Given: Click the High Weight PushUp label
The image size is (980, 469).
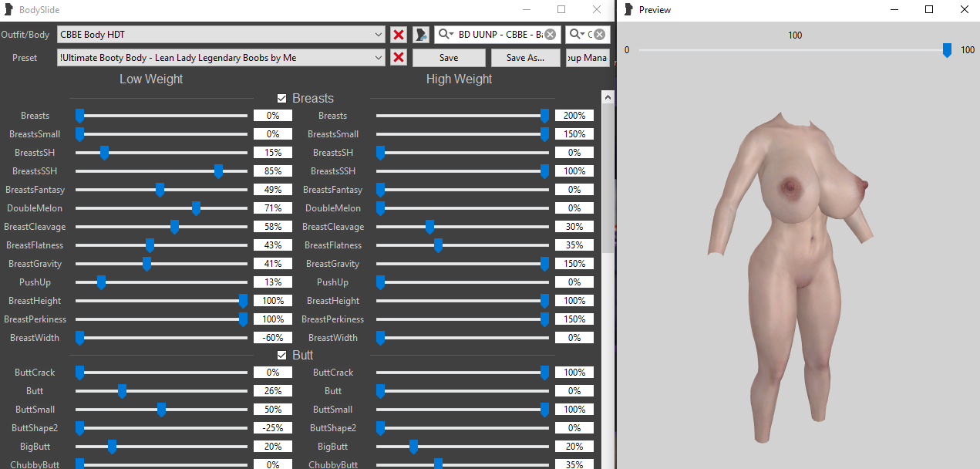Looking at the screenshot, I should click(x=333, y=282).
